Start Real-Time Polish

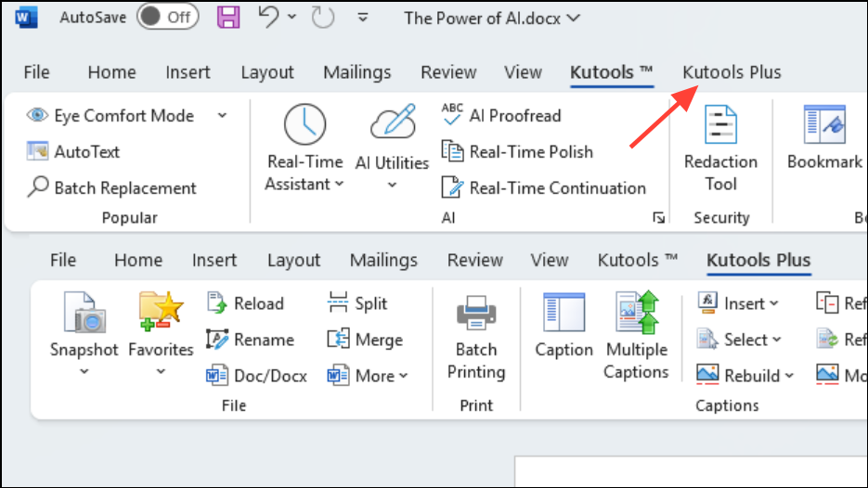(517, 151)
